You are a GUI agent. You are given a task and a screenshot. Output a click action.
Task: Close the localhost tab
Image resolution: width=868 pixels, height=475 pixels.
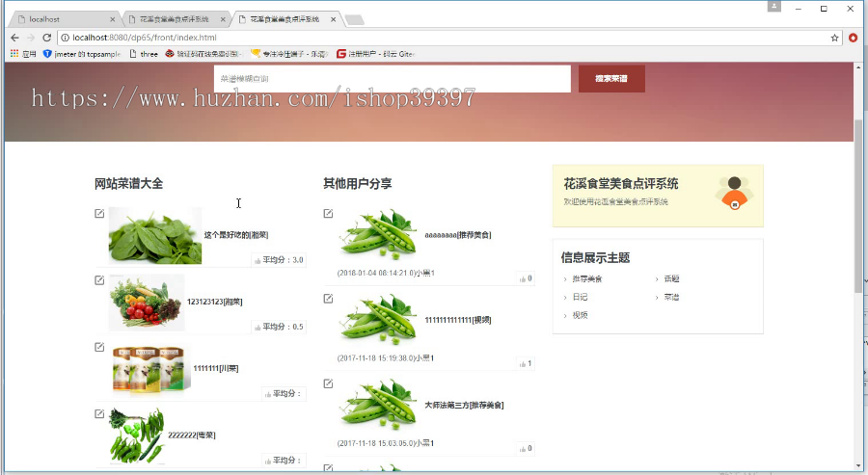(113, 19)
